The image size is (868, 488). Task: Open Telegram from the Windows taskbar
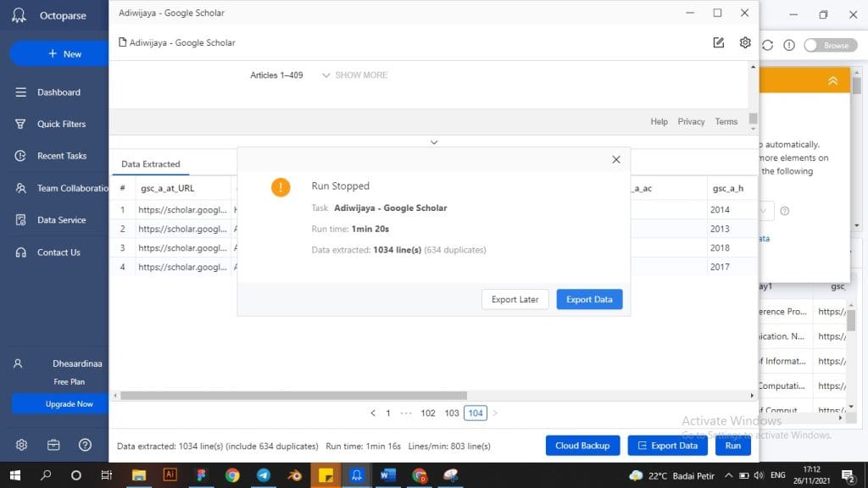click(x=263, y=475)
